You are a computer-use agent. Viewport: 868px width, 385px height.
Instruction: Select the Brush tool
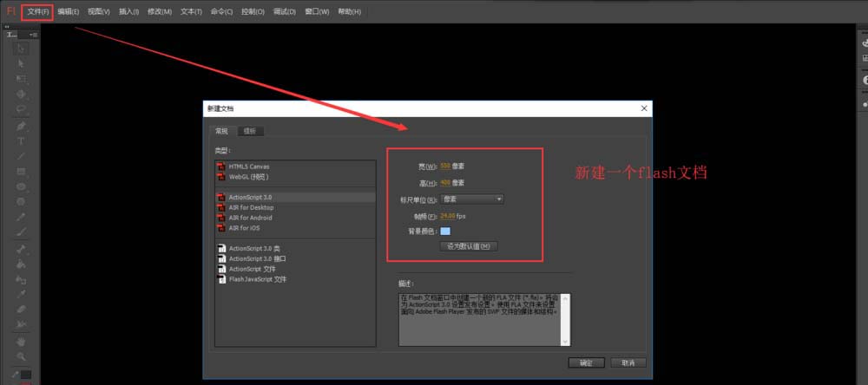coord(21,232)
